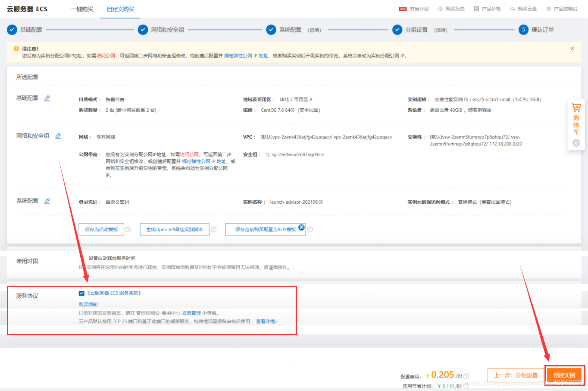
Task: Click the yellow warning icon in banner
Action: pyautogui.click(x=16, y=49)
